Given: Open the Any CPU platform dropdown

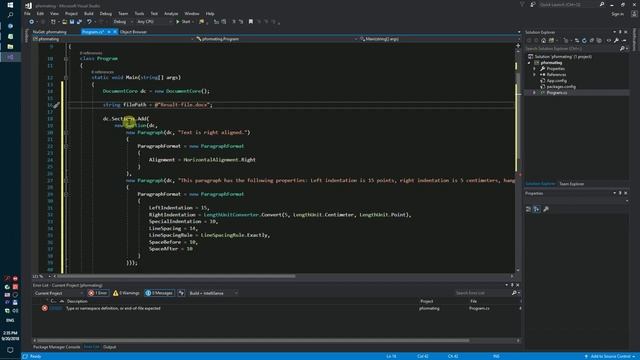Looking at the screenshot, I should click(153, 22).
